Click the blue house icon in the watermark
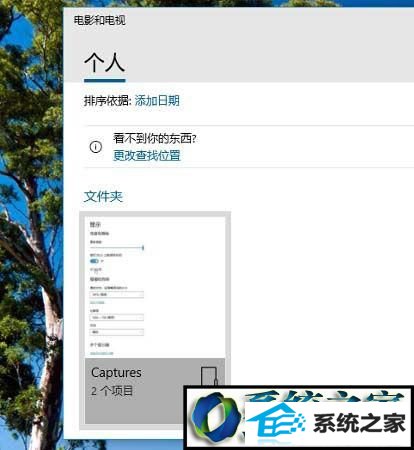The width and height of the screenshot is (414, 450). (x=276, y=420)
